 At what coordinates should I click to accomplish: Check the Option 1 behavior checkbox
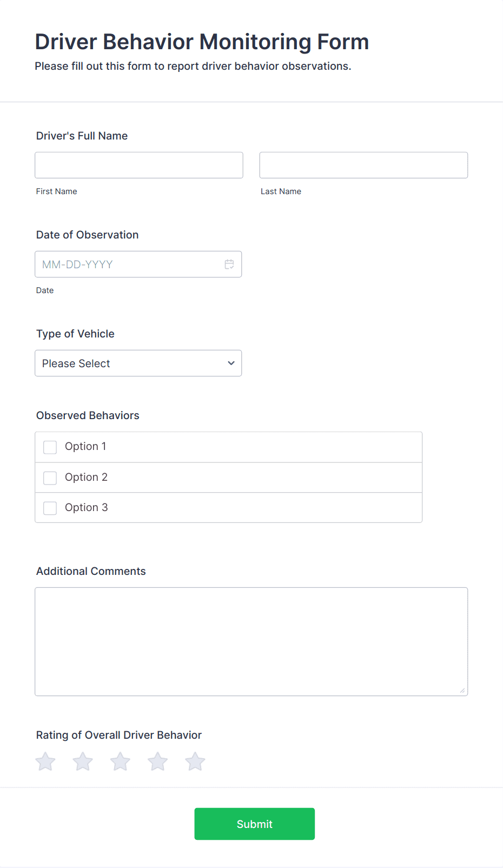50,447
